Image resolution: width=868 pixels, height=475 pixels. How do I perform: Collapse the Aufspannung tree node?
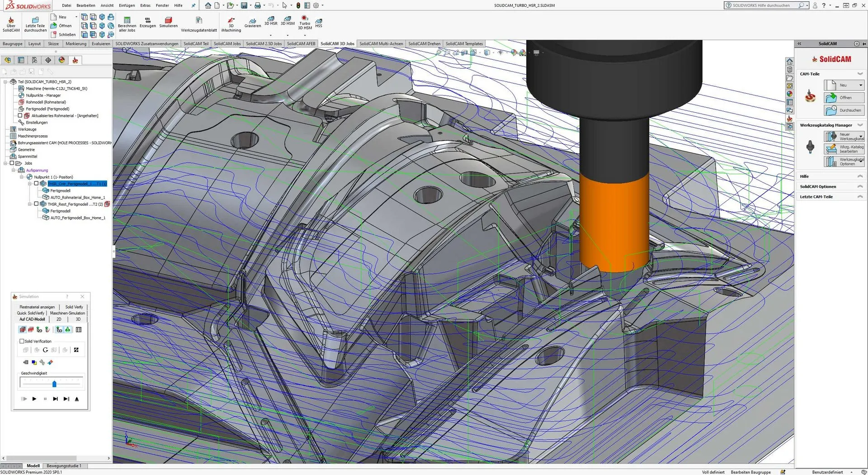coord(14,171)
